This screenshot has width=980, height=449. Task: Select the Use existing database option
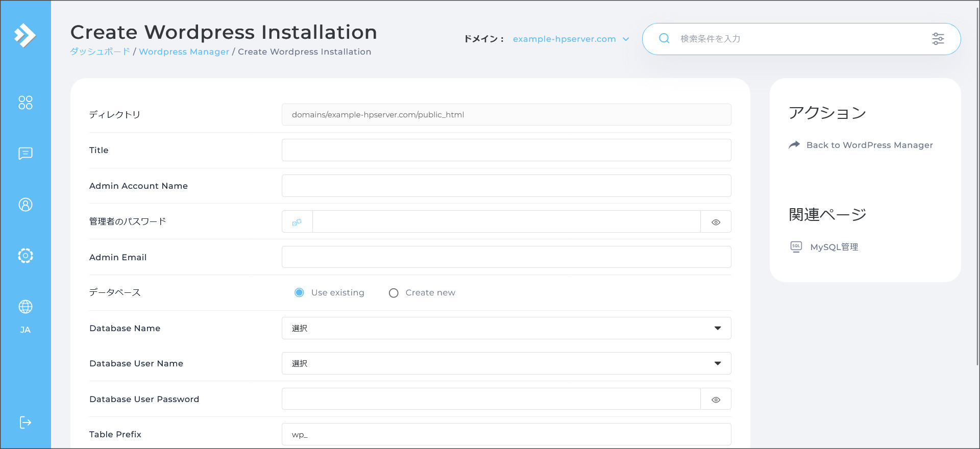(300, 292)
